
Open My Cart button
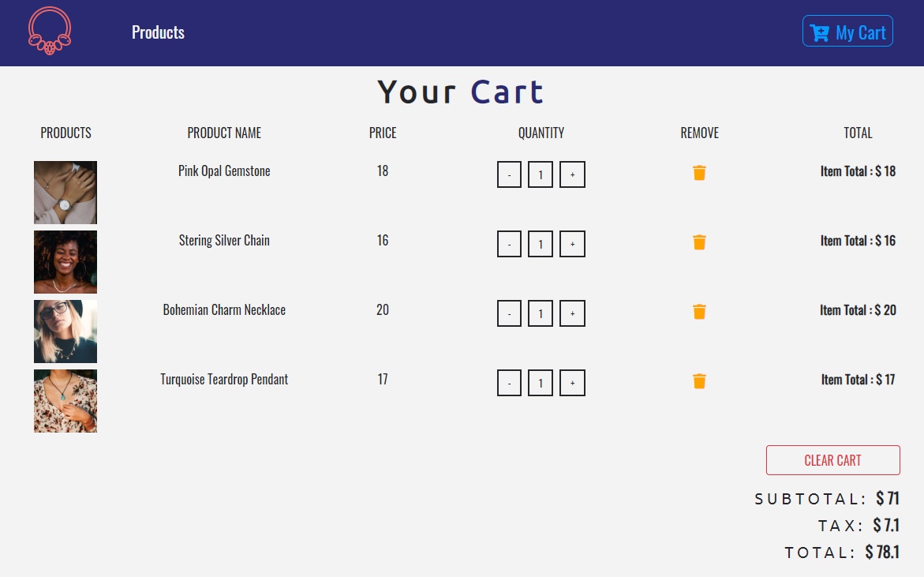coord(847,32)
